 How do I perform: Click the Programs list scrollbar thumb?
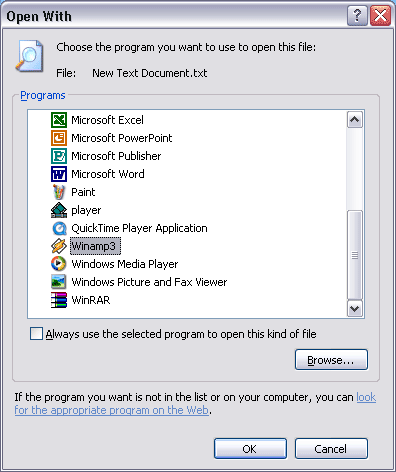pyautogui.click(x=355, y=255)
